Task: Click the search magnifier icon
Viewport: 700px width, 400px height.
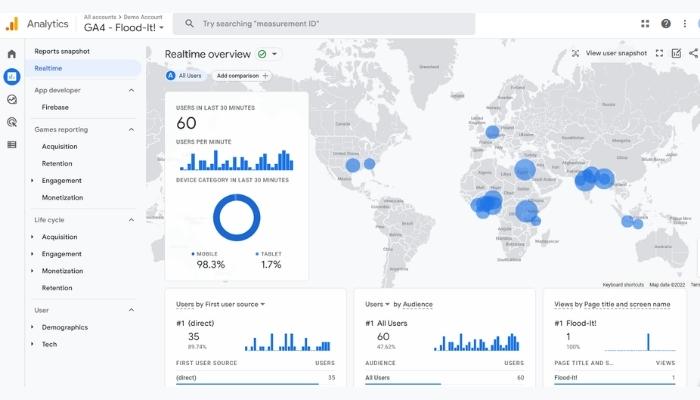Action: (x=189, y=23)
